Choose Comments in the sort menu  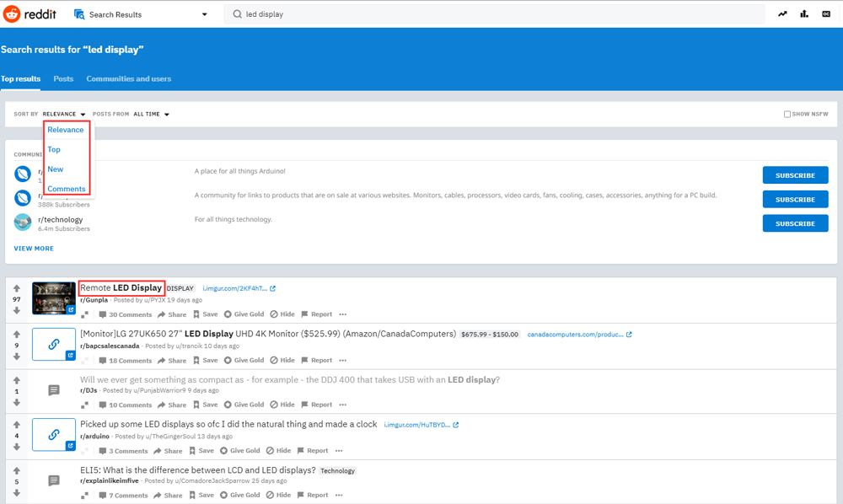click(67, 189)
